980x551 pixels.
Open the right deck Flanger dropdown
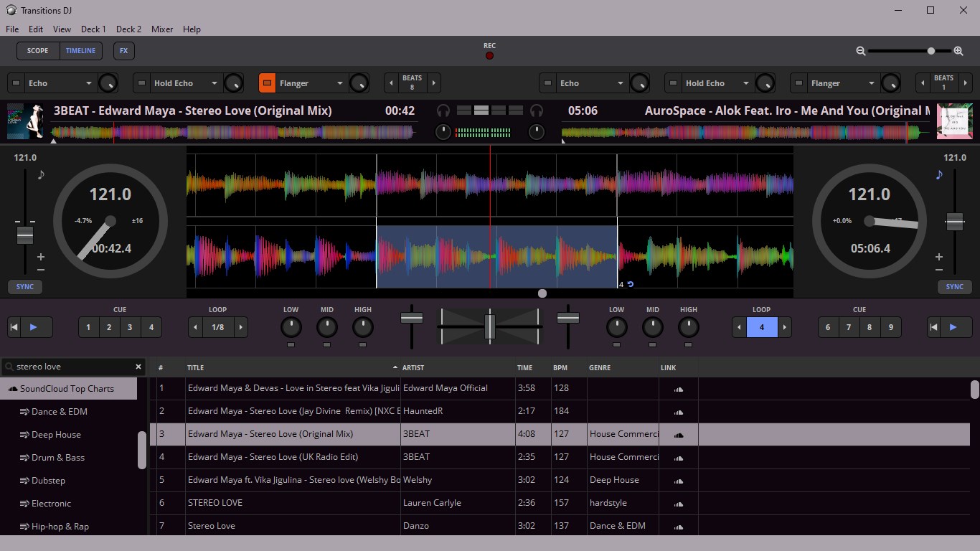point(870,83)
